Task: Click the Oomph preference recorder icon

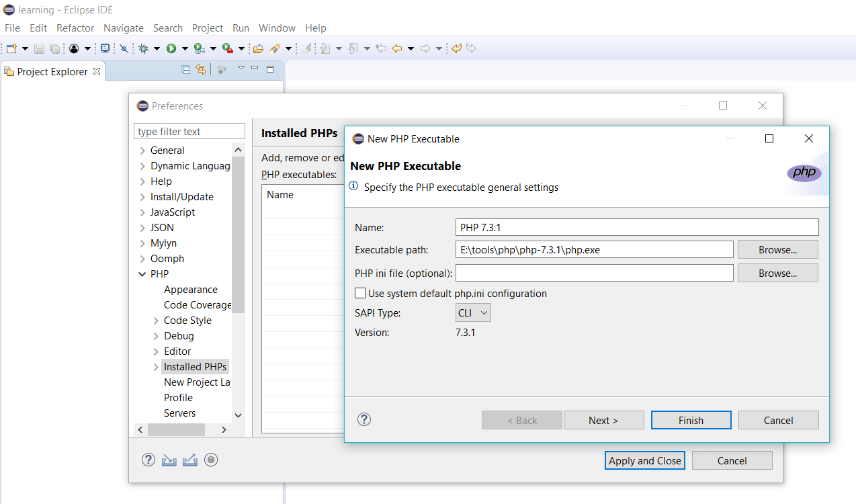Action: pyautogui.click(x=212, y=460)
